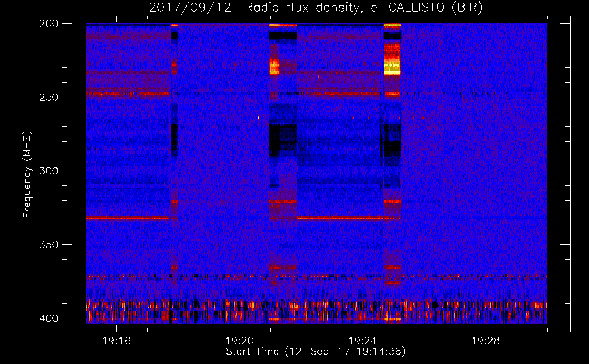Click the '19:24' time tick label
This screenshot has height=364, width=589.
[x=363, y=341]
